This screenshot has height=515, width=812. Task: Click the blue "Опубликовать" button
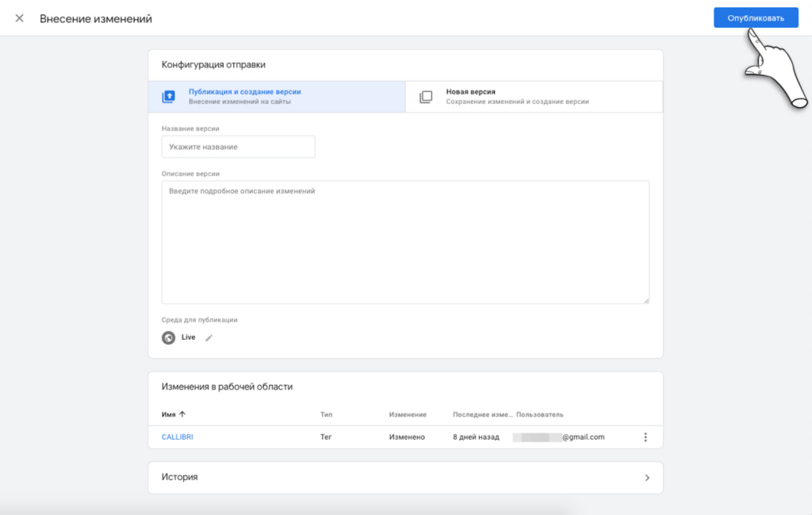pyautogui.click(x=755, y=18)
